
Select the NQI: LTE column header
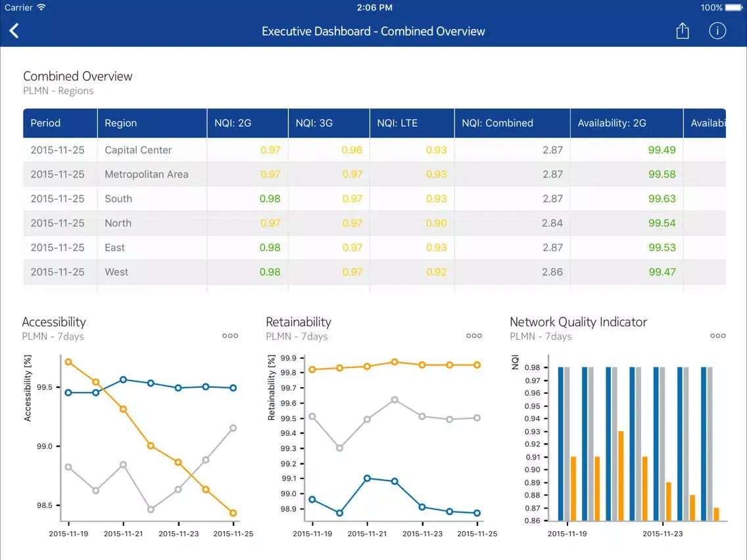397,123
